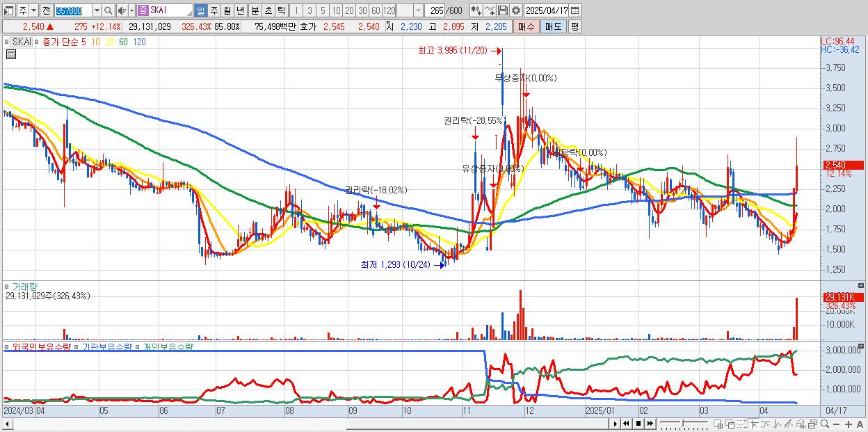Image resolution: width=868 pixels, height=432 pixels.
Task: Click the 매도 sell button
Action: tap(553, 26)
